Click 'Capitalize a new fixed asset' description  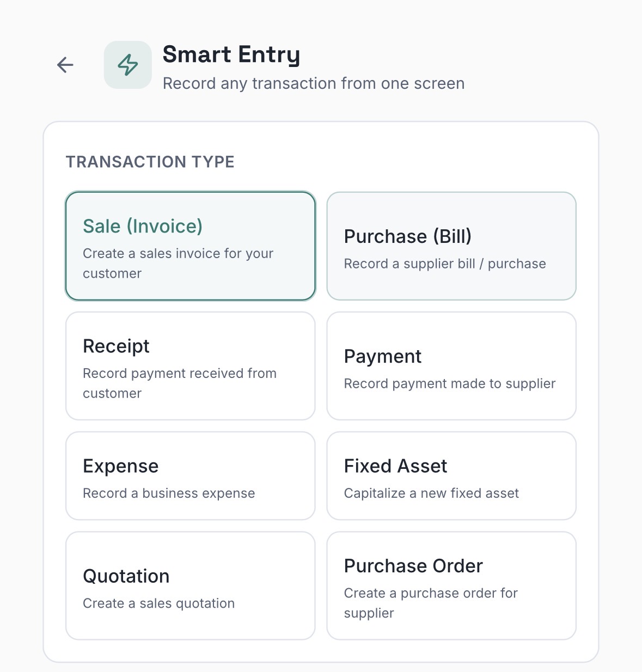pos(431,493)
